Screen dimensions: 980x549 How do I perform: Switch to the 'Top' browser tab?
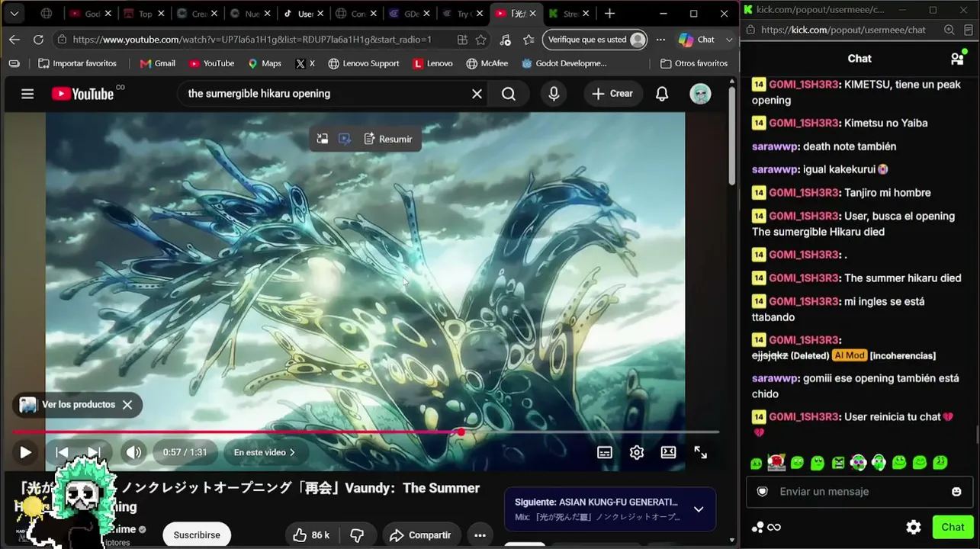143,14
